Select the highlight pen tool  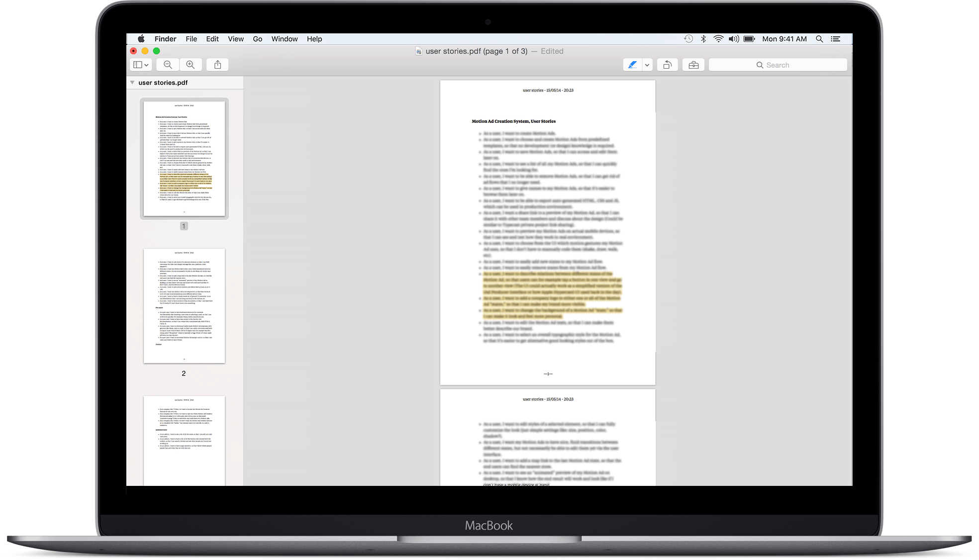632,65
